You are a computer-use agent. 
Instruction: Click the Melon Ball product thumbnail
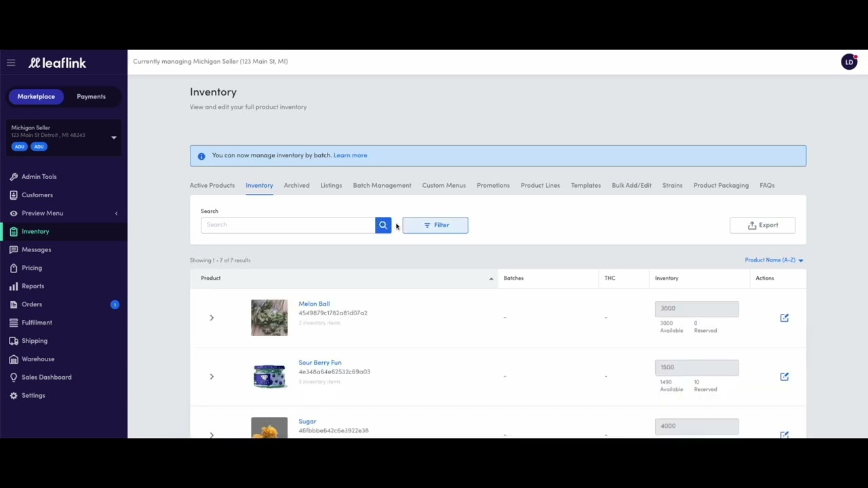(269, 318)
